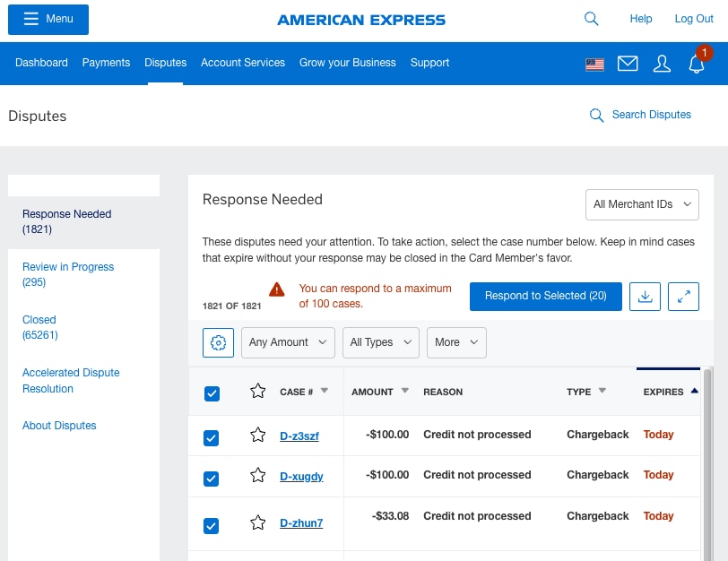Uncheck the select-all checkbox in the table header
The height and width of the screenshot is (561, 728).
click(x=211, y=393)
